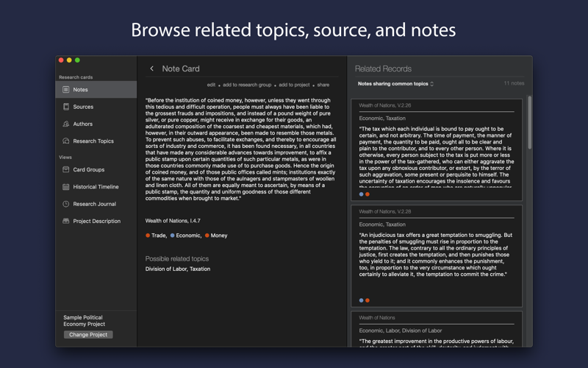Open the Notes sharing common topics dropdown

395,84
